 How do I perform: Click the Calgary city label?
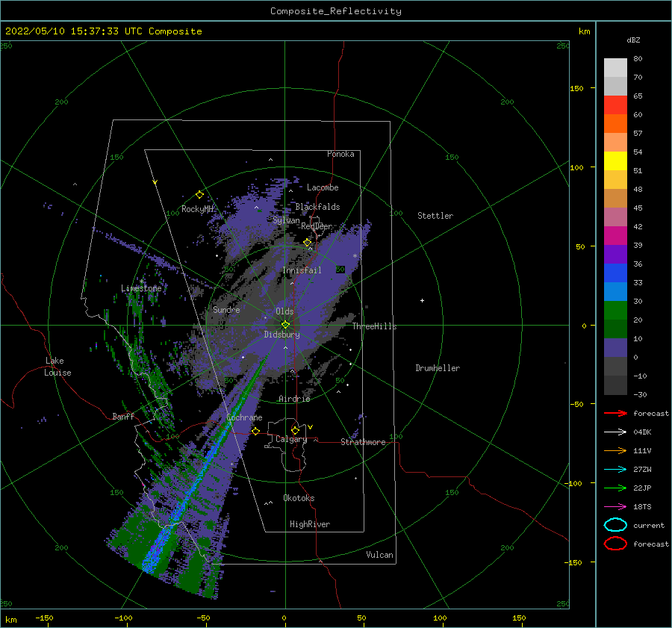pyautogui.click(x=291, y=439)
